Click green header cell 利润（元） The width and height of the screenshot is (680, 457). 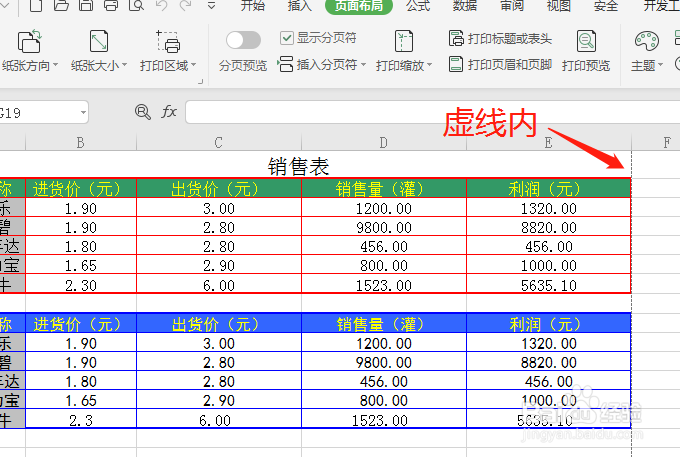point(549,188)
